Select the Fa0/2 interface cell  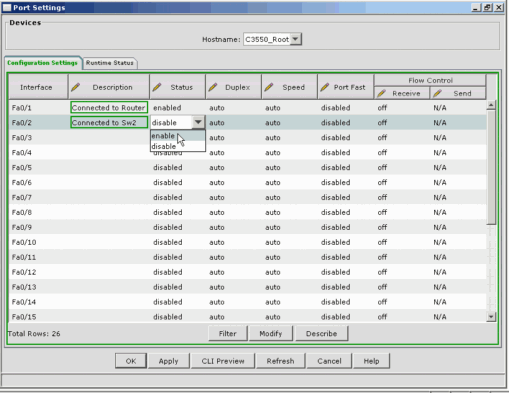point(38,123)
